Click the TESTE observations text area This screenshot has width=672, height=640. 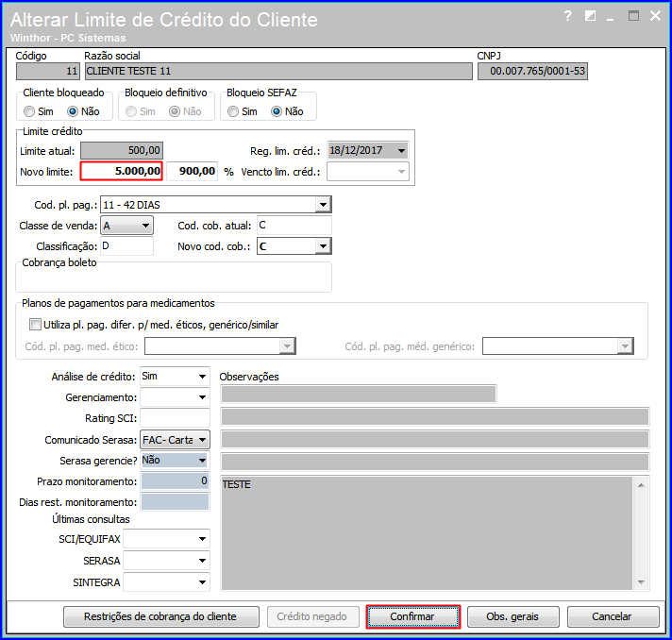pyautogui.click(x=427, y=532)
